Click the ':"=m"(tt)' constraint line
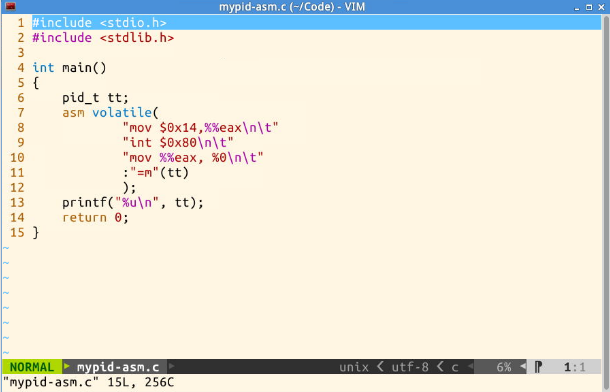The image size is (610, 392). (156, 172)
